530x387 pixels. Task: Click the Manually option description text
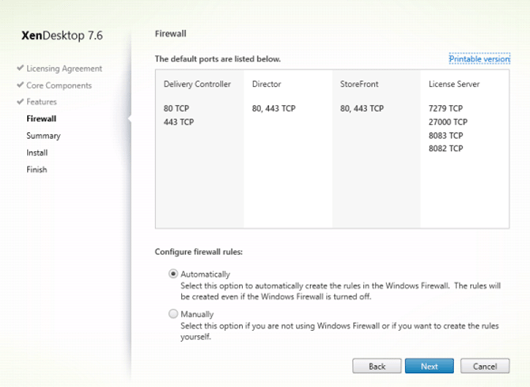pyautogui.click(x=340, y=331)
